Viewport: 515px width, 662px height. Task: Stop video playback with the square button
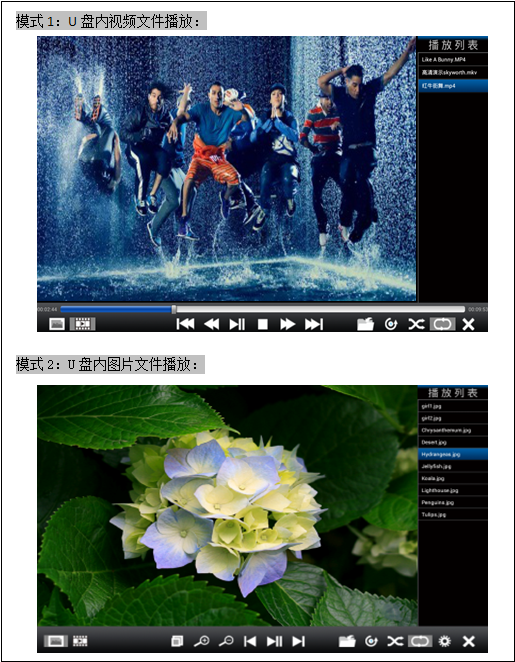(x=263, y=324)
